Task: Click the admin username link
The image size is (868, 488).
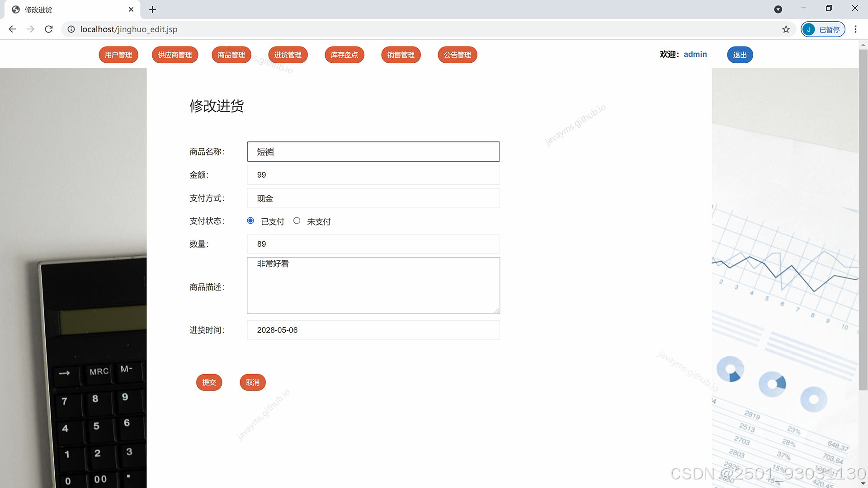Action: (695, 54)
